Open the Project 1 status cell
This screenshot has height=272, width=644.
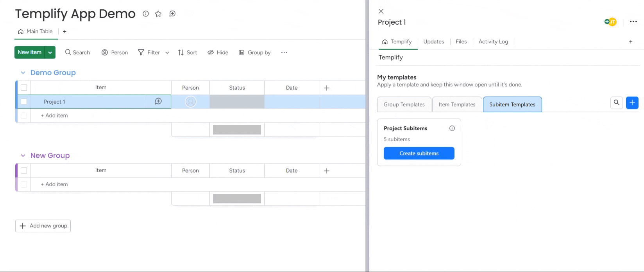(x=237, y=102)
